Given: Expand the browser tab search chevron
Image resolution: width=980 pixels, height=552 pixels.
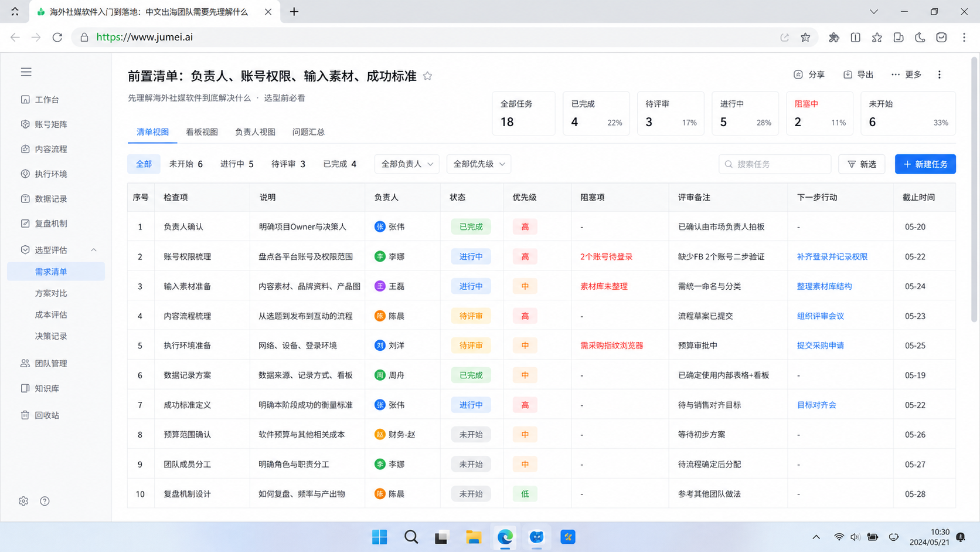Looking at the screenshot, I should (873, 12).
